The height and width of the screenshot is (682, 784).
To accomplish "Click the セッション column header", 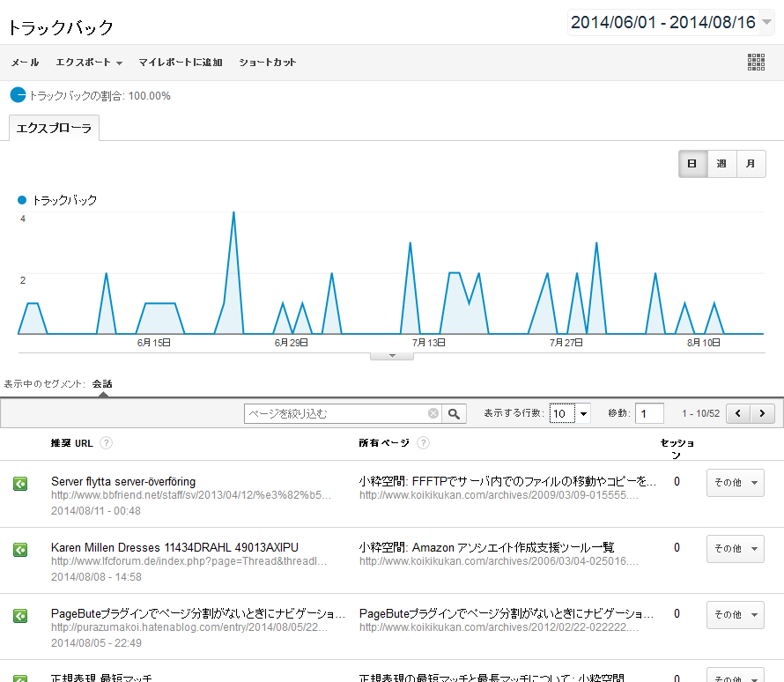I will tap(677, 448).
